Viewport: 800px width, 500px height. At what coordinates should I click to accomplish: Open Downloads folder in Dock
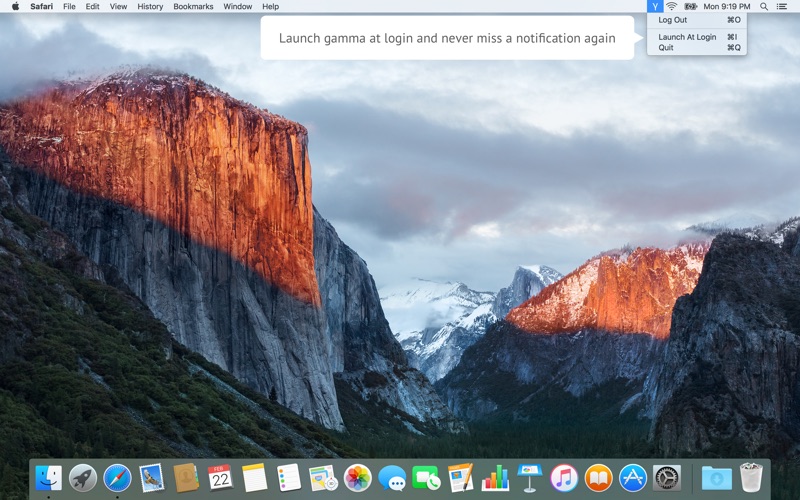click(716, 478)
